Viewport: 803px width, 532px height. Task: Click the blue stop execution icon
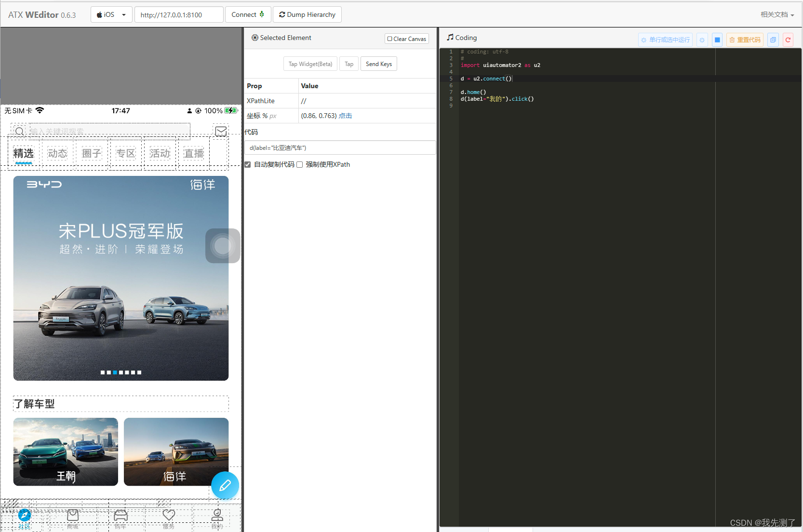[x=717, y=40]
